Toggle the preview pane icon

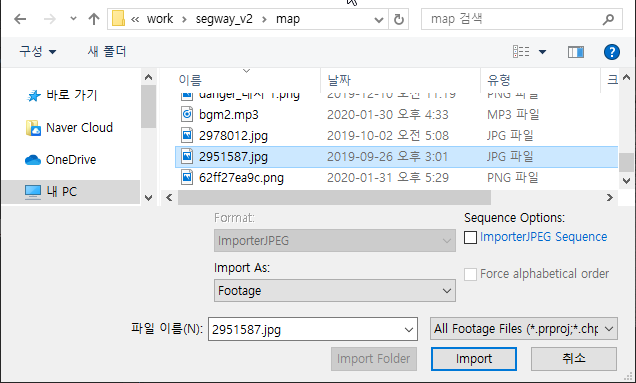coord(576,52)
